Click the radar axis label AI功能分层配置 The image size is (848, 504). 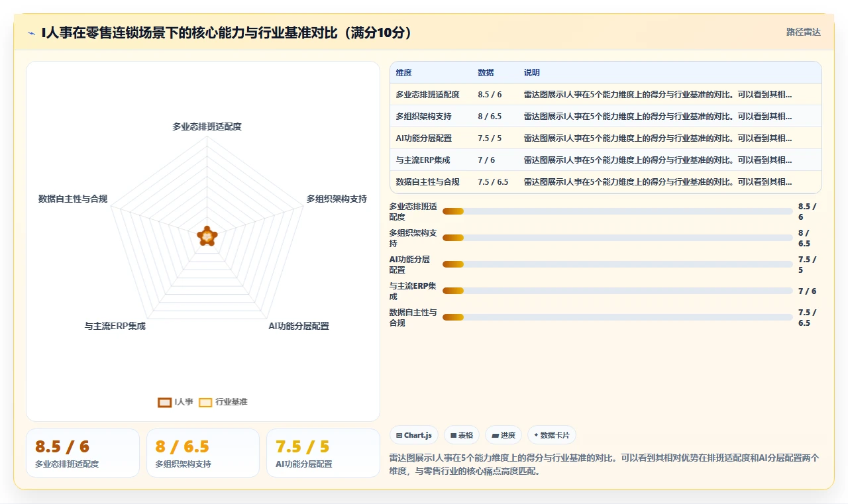[299, 326]
